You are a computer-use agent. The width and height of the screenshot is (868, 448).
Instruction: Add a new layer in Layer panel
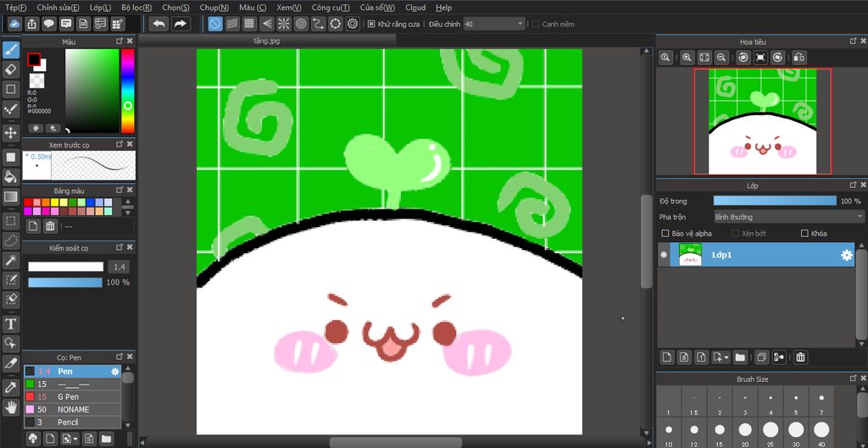click(x=668, y=357)
